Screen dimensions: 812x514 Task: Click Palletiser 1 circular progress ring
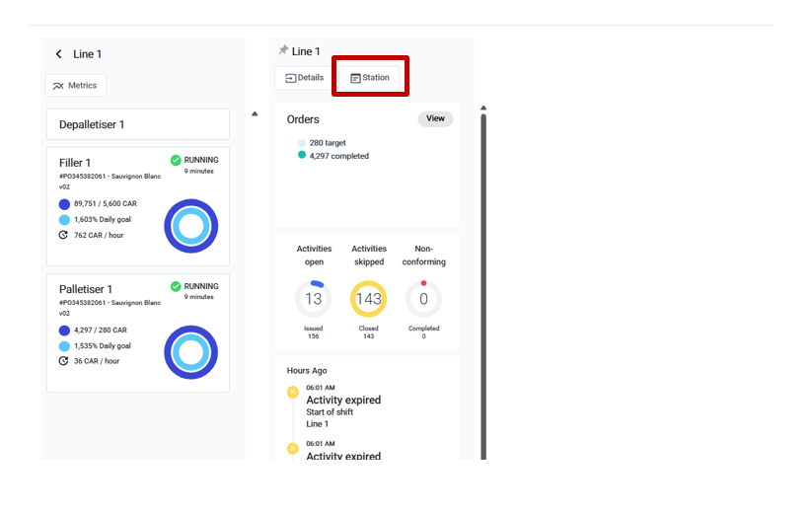(190, 352)
